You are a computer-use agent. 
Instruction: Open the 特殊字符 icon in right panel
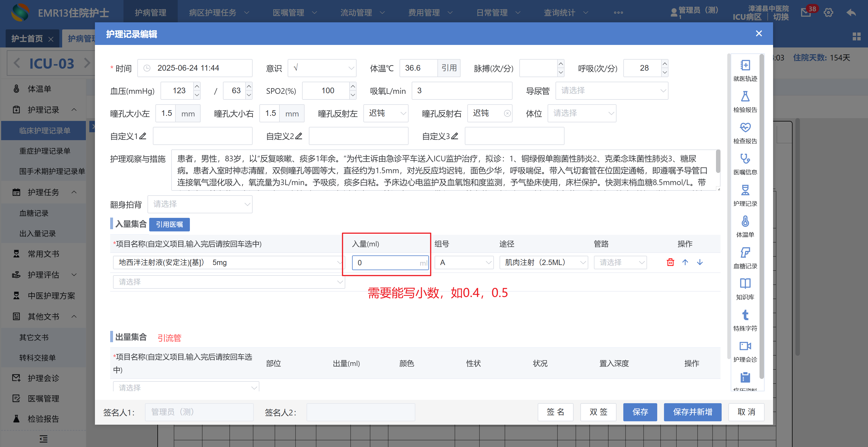[745, 315]
